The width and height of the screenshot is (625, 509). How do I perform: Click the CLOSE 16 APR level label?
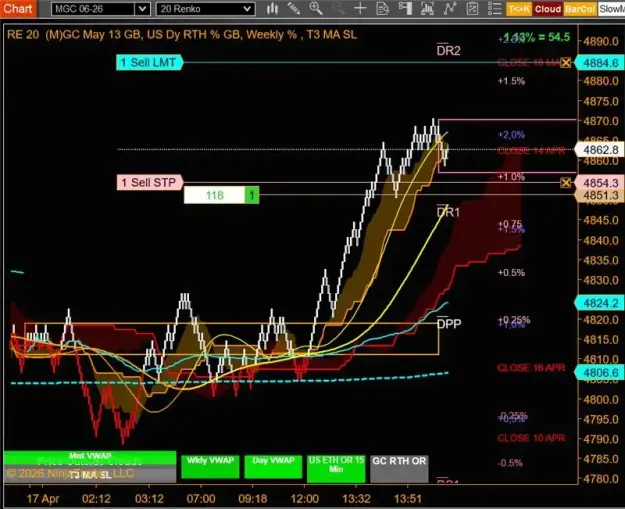coord(531,368)
